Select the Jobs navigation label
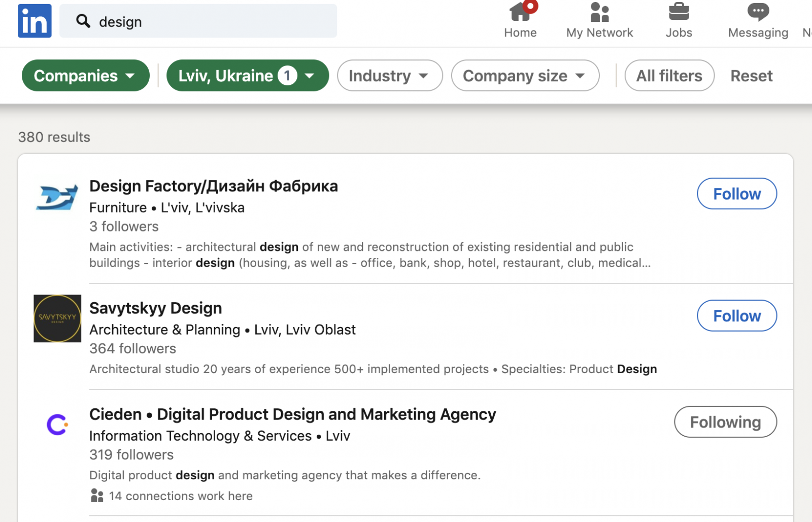This screenshot has height=522, width=812. tap(679, 32)
